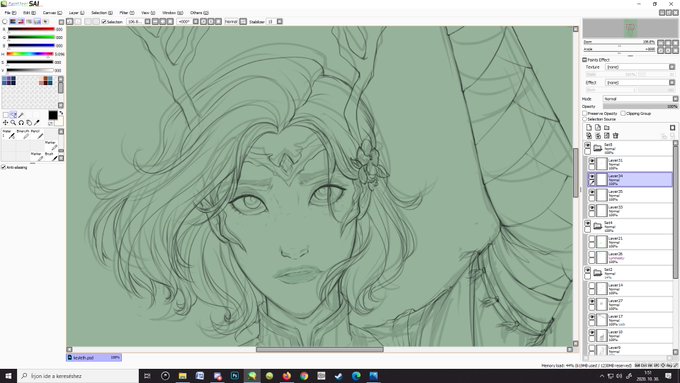Enable Preserve Opacity
The image size is (680, 383).
click(x=585, y=113)
